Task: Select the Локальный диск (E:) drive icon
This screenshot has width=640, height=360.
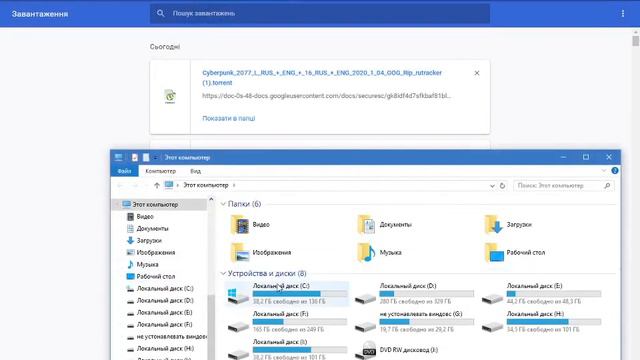Action: (492, 298)
